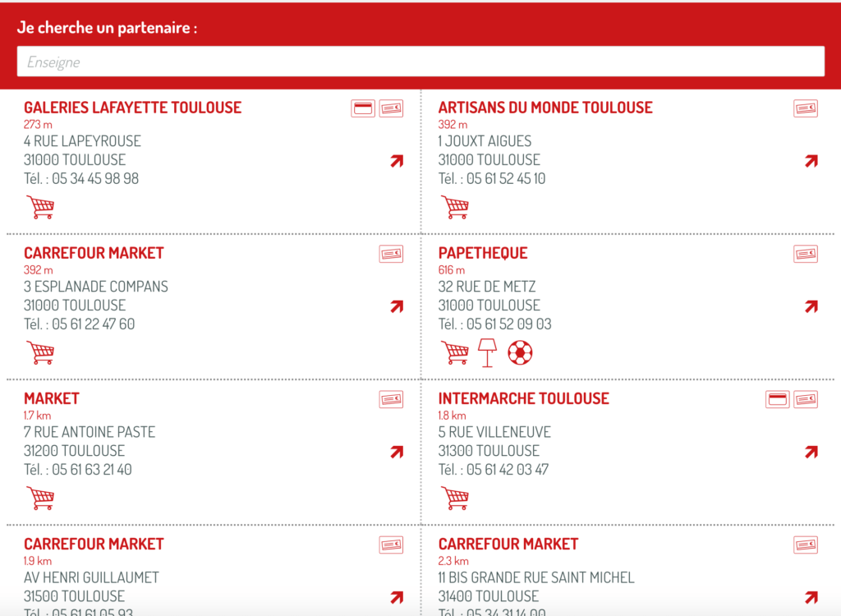Click the card icon for Galeries Lafayette Toulouse
The width and height of the screenshot is (841, 616).
[x=363, y=108]
